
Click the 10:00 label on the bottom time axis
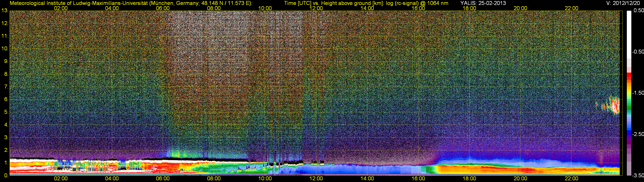coord(265,179)
